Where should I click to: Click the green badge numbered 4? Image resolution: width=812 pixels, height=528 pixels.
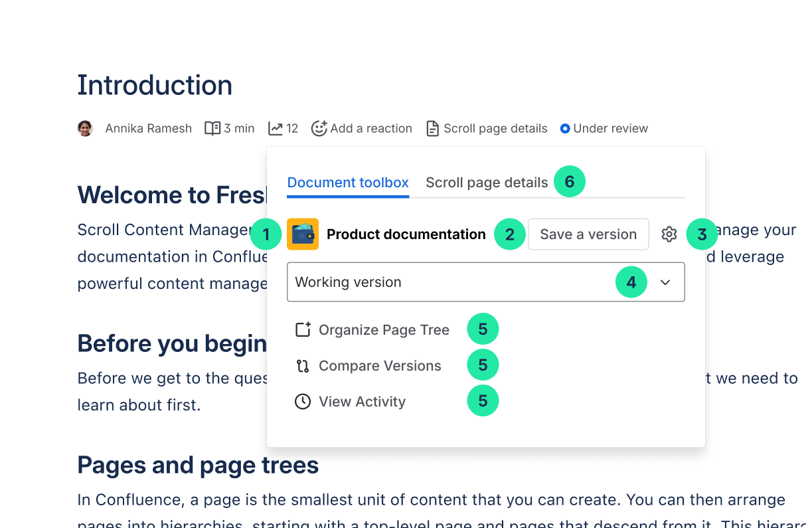click(x=631, y=282)
